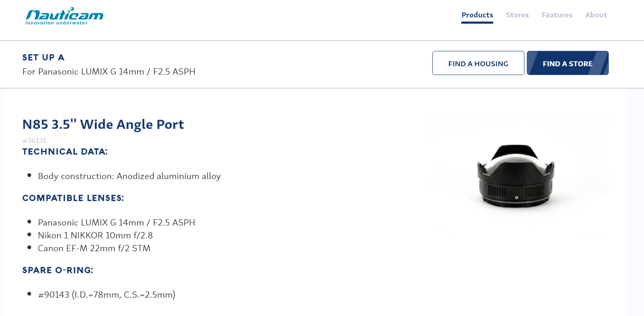Choose the Canon EF-M 22mm f/2 STM lens
This screenshot has width=644, height=316.
pos(94,248)
